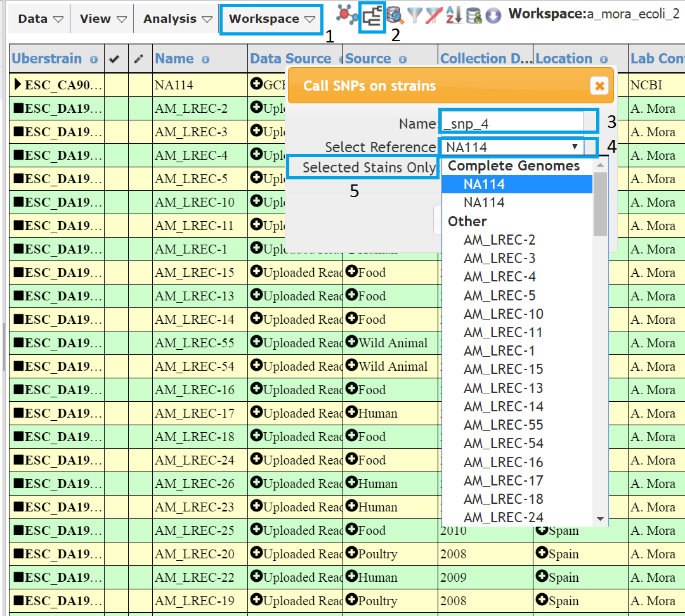
Task: Expand the ESC_CA90 uberstrain row triangle
Action: [x=18, y=84]
